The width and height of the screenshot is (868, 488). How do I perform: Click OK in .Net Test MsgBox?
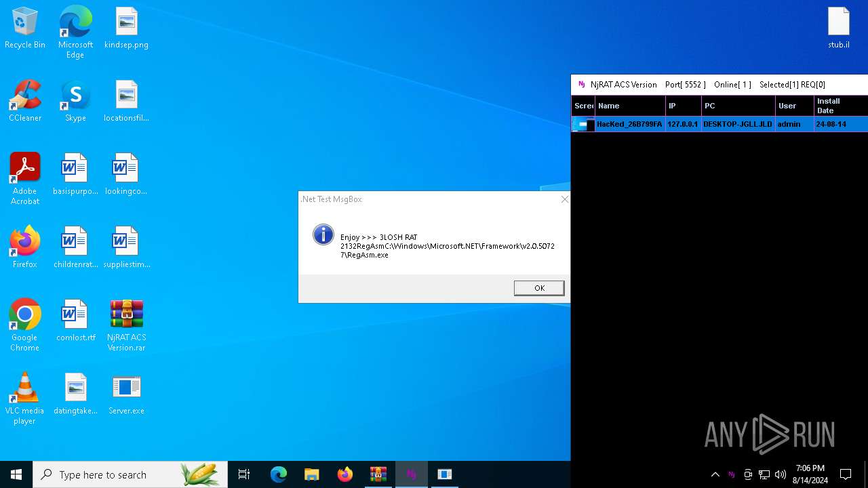pos(539,288)
